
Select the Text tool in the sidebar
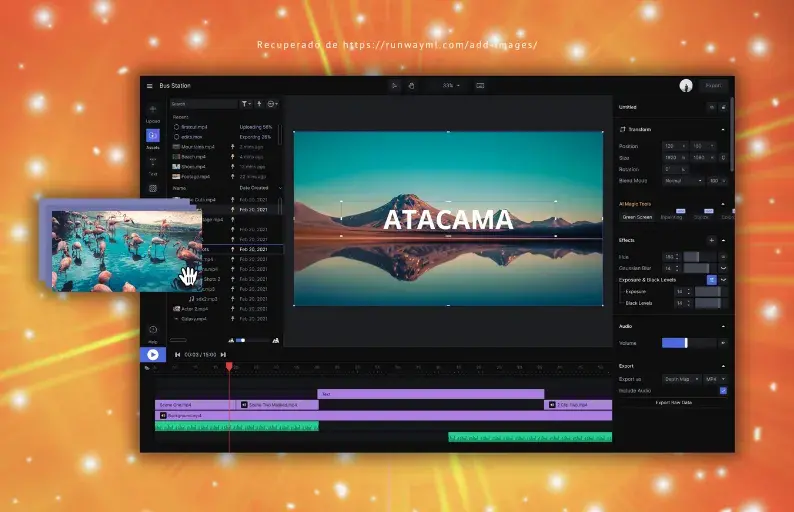tap(153, 162)
